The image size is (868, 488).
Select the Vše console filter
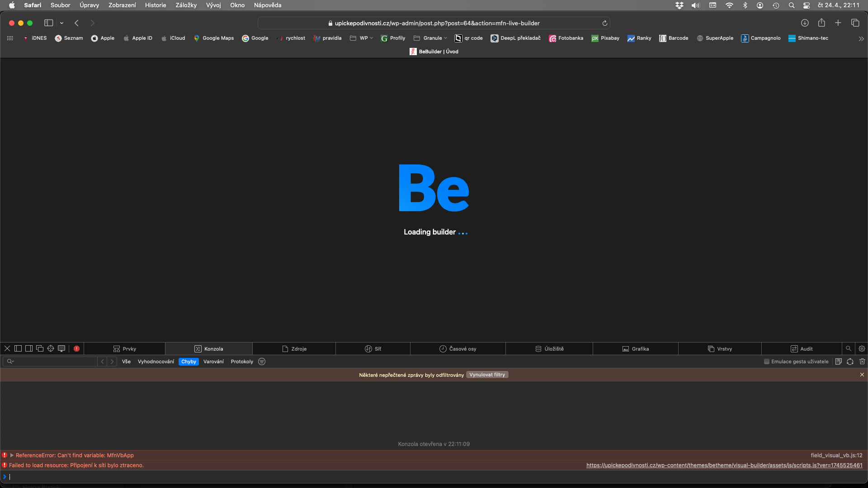click(x=126, y=361)
